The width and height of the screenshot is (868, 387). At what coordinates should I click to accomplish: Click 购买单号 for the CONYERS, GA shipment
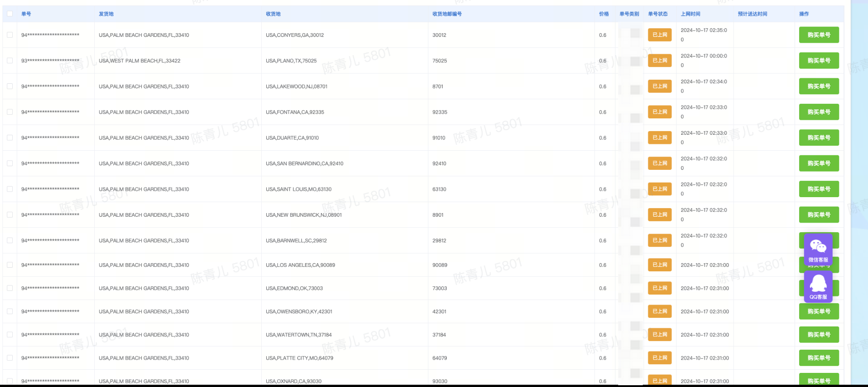point(819,35)
